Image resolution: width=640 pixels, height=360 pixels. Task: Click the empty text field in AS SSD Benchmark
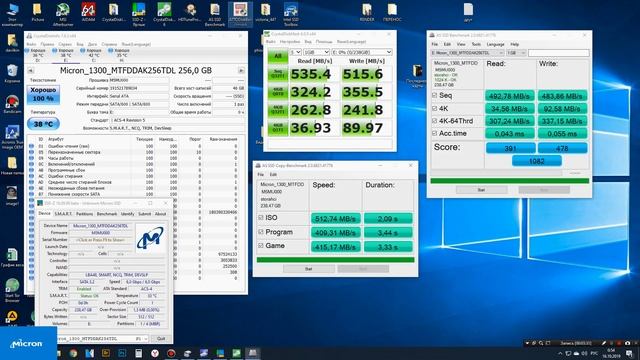click(x=558, y=53)
